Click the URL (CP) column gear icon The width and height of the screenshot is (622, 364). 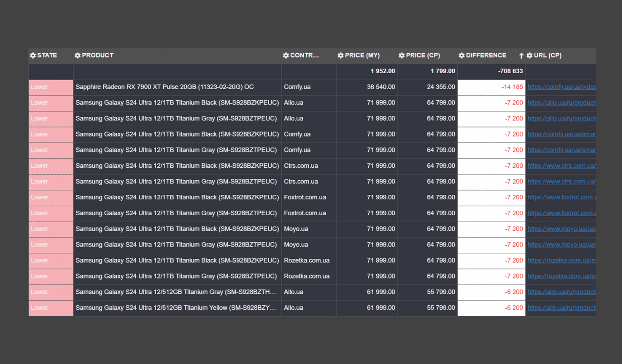530,56
